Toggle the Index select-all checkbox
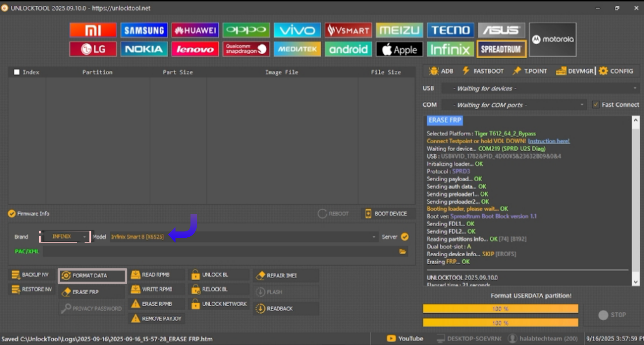 pyautogui.click(x=17, y=72)
